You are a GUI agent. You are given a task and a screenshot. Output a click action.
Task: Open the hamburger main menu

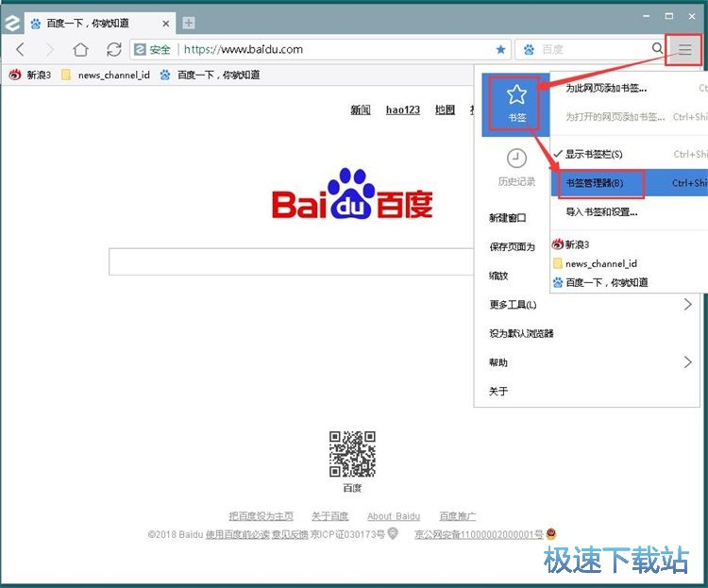point(684,49)
